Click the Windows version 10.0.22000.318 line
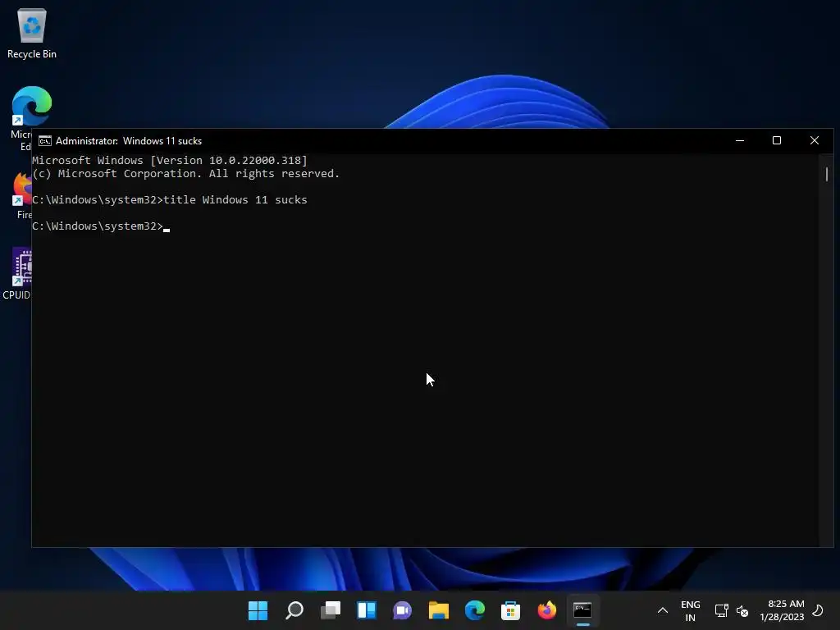The width and height of the screenshot is (840, 630). pyautogui.click(x=170, y=160)
